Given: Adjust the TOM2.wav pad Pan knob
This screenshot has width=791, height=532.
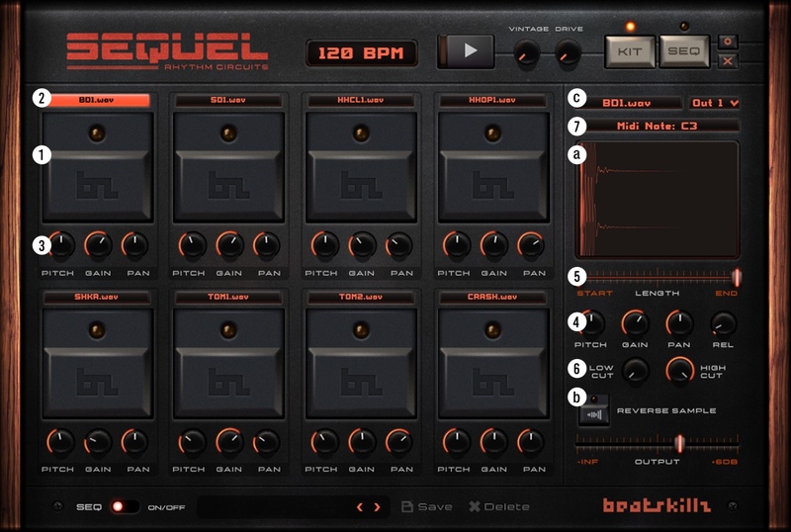Looking at the screenshot, I should click(x=399, y=442).
